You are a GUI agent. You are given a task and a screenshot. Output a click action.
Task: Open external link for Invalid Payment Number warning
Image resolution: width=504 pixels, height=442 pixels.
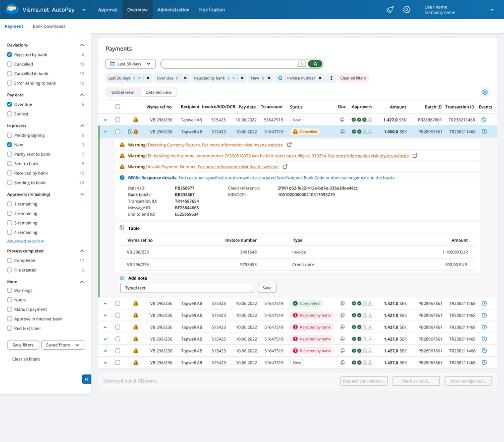pyautogui.click(x=285, y=167)
